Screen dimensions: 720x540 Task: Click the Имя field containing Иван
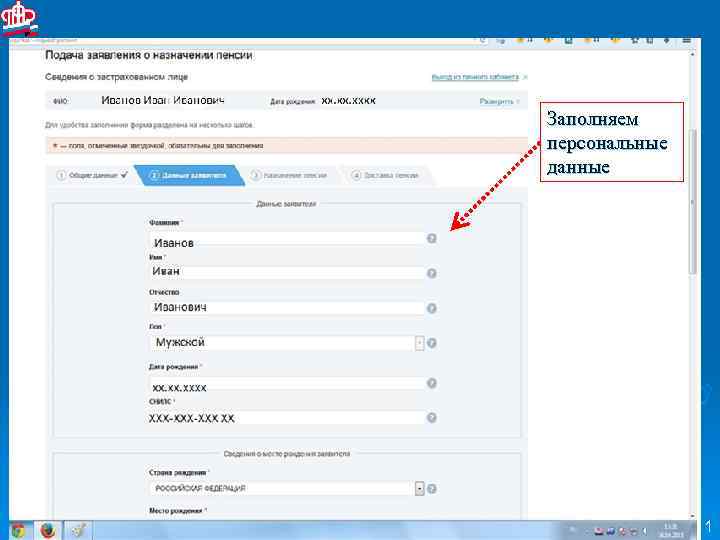click(x=287, y=272)
